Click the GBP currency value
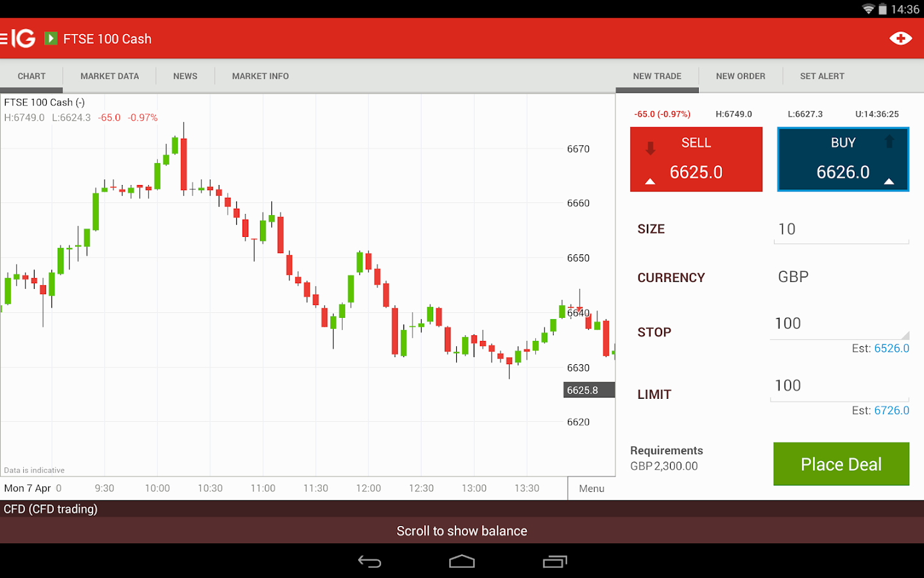This screenshot has height=578, width=924. pyautogui.click(x=793, y=277)
